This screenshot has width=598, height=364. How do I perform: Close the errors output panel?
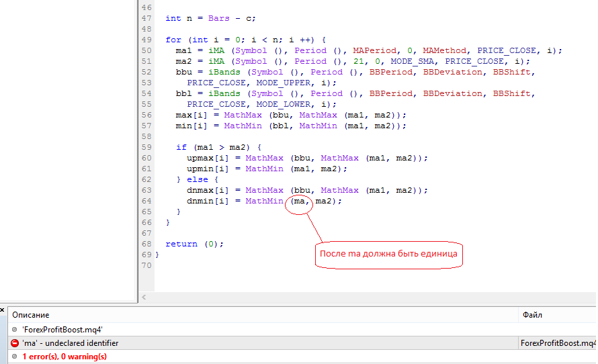coord(2,310)
